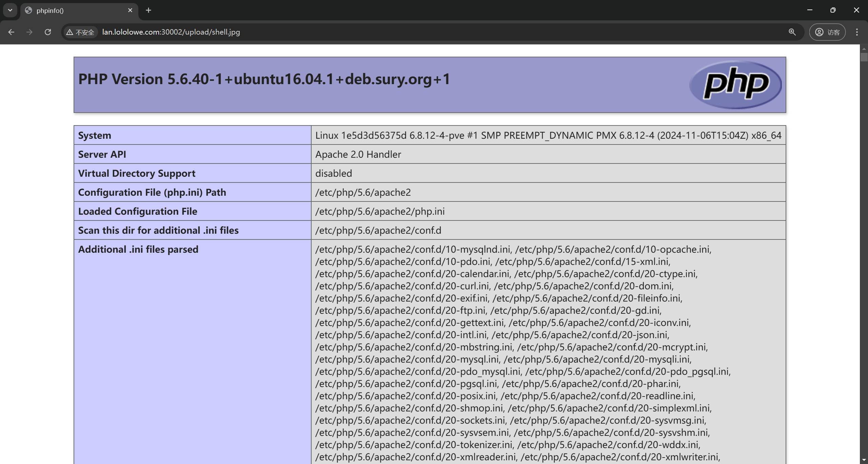Click the PHP logo image
The width and height of the screenshot is (868, 464).
(x=735, y=85)
